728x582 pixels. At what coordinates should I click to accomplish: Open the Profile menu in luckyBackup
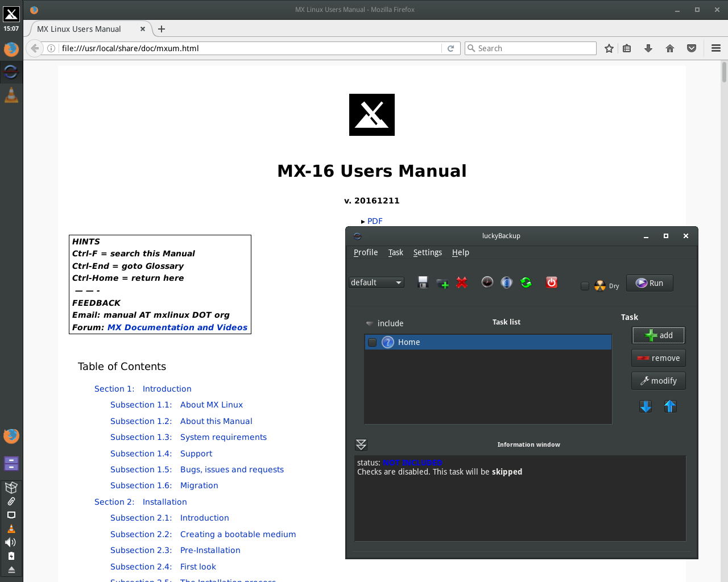tap(366, 252)
